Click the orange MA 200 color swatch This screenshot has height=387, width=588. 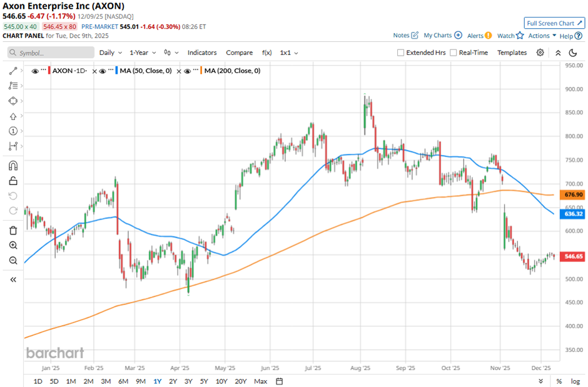tap(201, 71)
